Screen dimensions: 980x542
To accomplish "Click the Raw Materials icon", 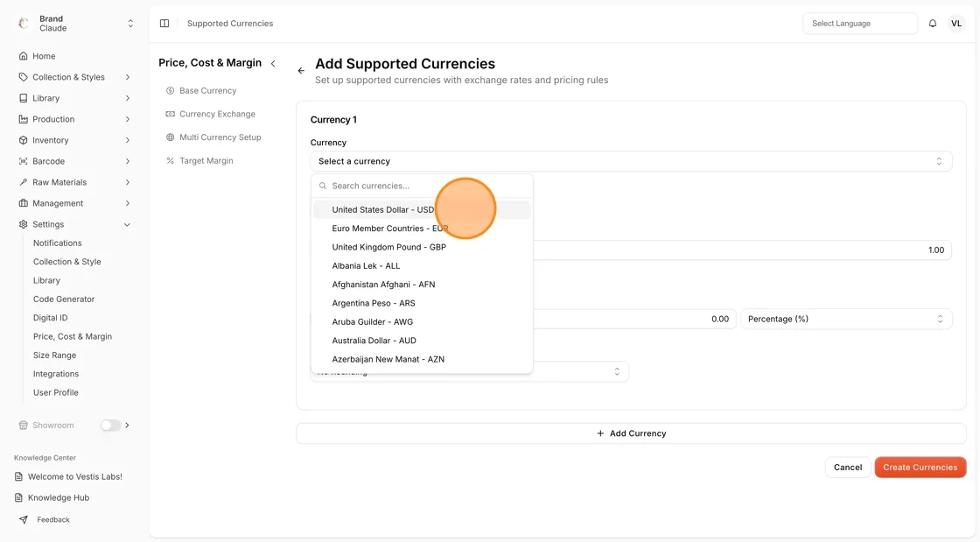I will (23, 182).
